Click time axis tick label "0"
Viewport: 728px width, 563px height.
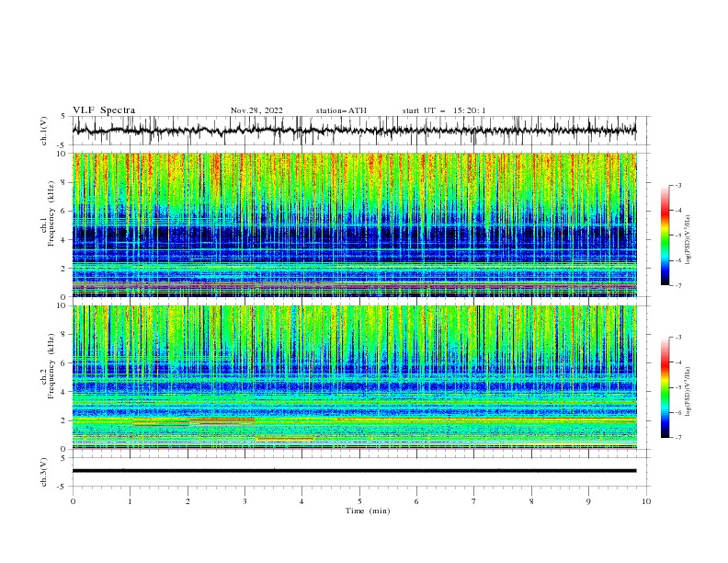(73, 501)
